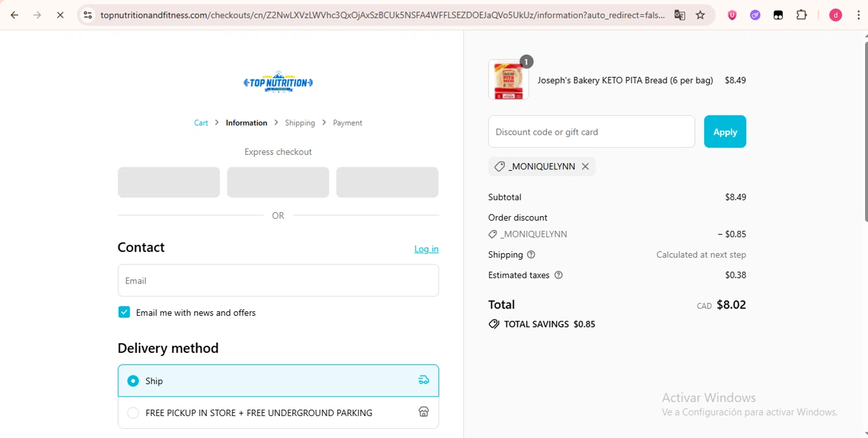
Task: Remove the _MONIQUELYNN discount code
Action: coord(585,167)
